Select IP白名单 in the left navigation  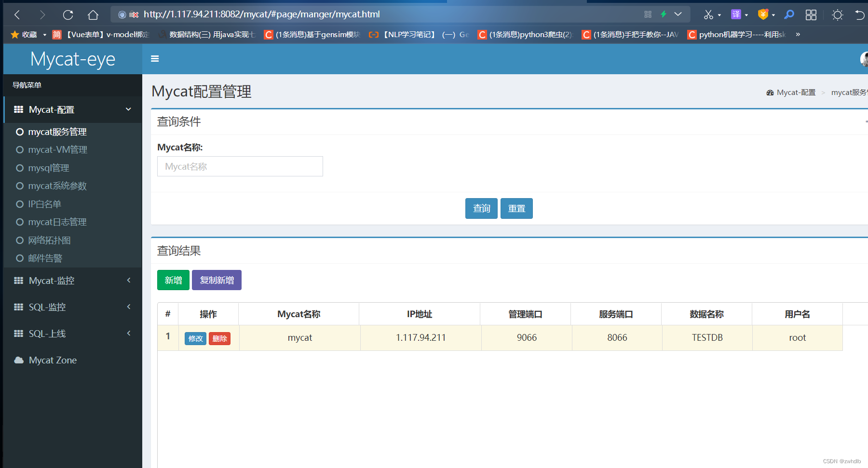tap(44, 204)
